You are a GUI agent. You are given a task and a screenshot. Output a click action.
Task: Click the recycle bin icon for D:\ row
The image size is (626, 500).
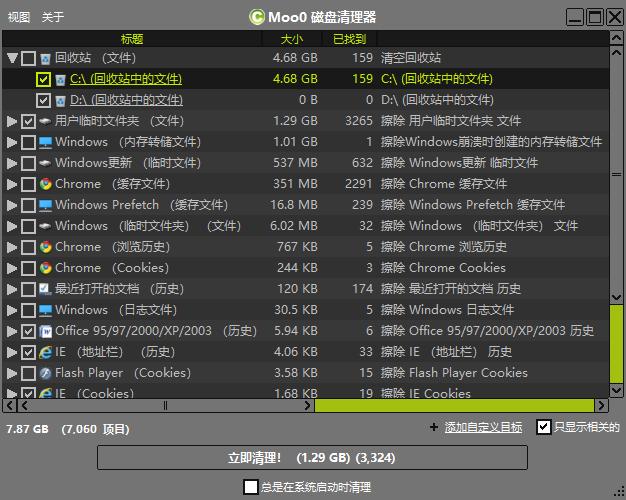[60, 100]
